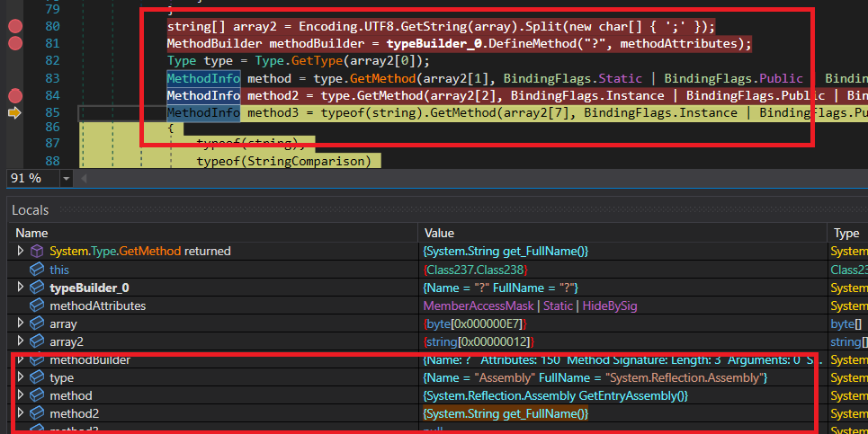Select value {System.String get_FullName()} of GetMethod returned
The height and width of the screenshot is (434, 868).
(x=506, y=251)
